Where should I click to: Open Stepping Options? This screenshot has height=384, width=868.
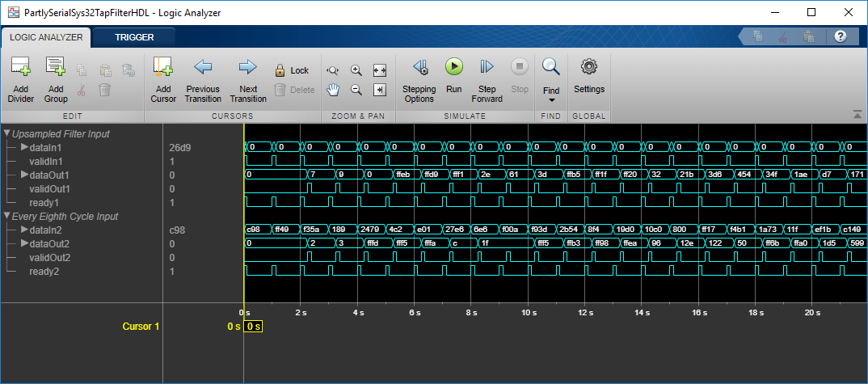click(x=419, y=80)
